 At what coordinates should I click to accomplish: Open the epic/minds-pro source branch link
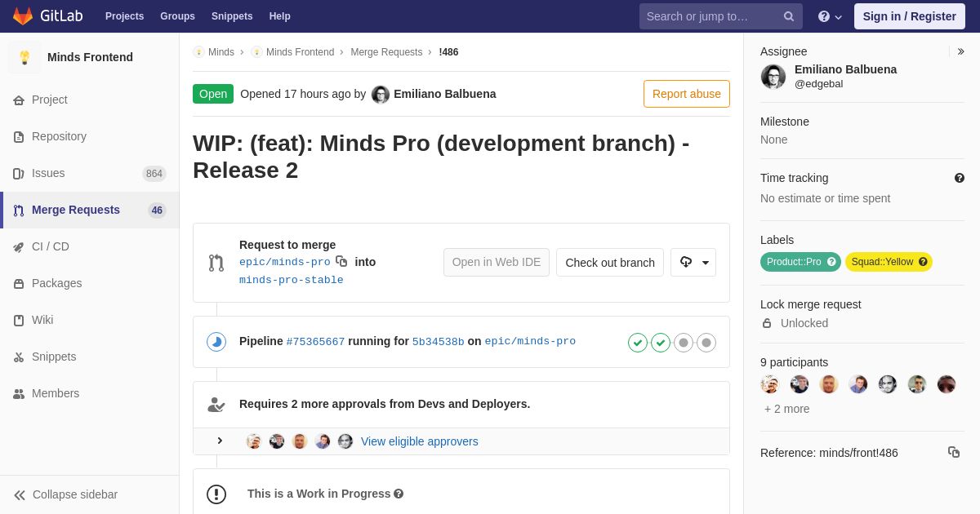click(285, 262)
